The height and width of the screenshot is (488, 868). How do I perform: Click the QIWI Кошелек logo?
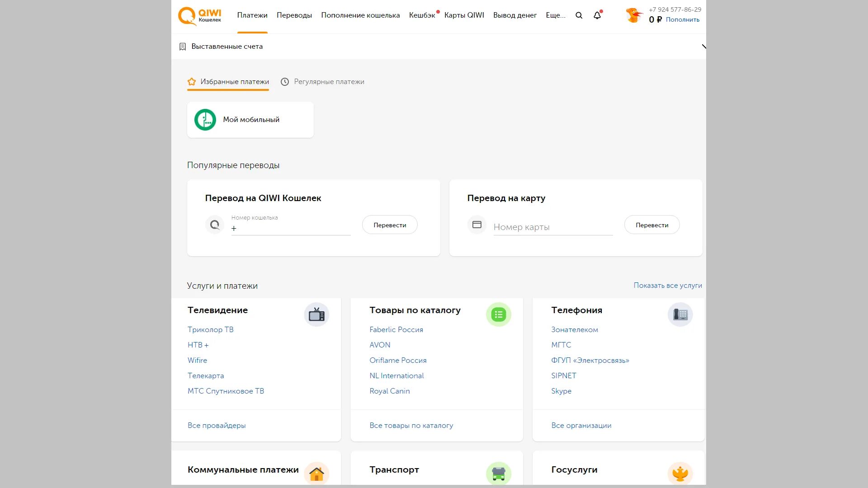[x=199, y=16]
